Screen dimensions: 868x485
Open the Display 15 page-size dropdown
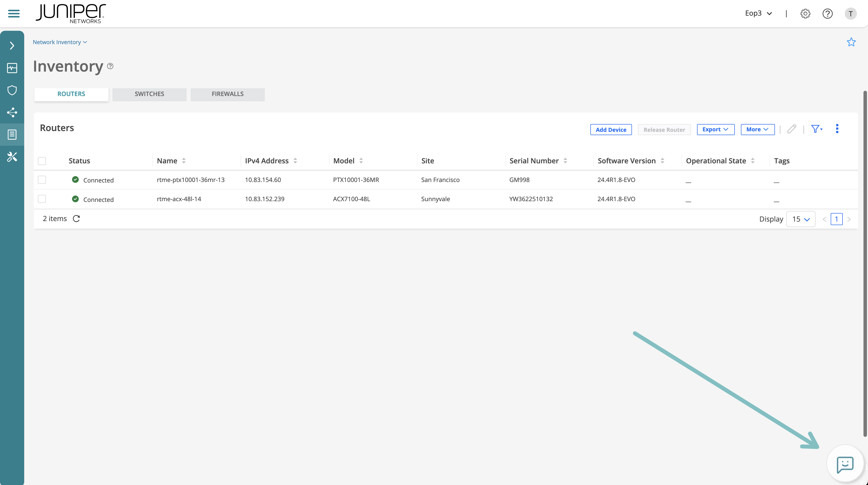(801, 219)
